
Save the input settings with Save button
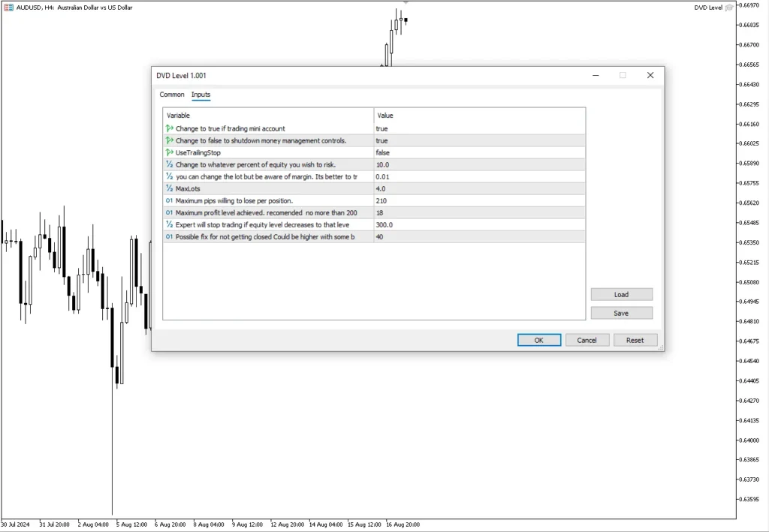(x=621, y=313)
